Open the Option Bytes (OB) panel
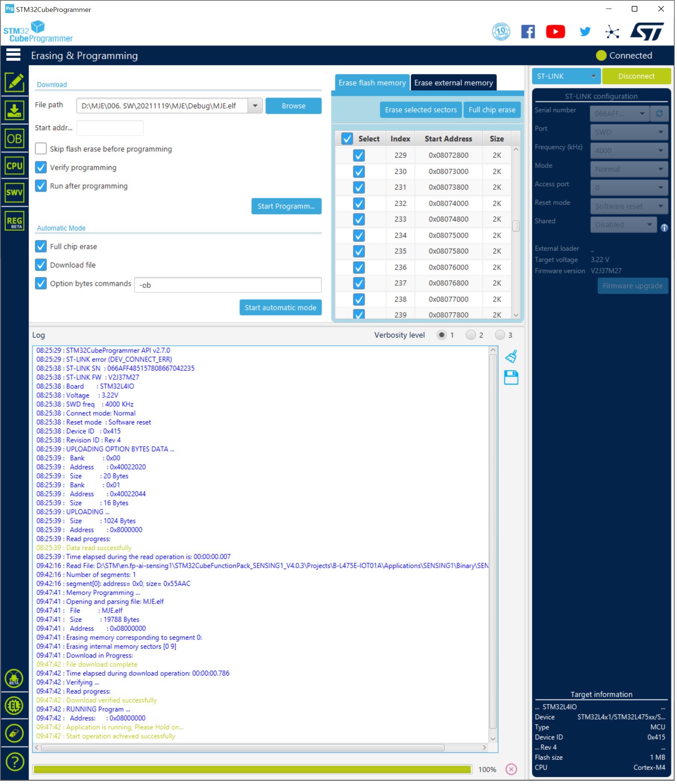 point(14,139)
